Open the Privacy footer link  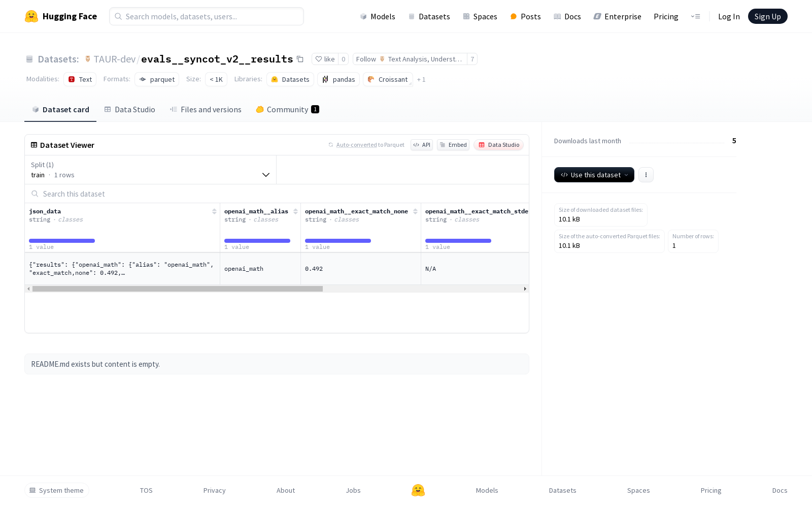[x=214, y=490]
